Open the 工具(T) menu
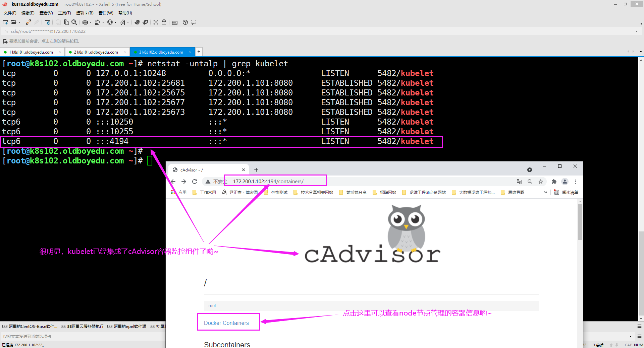The image size is (644, 348). [x=64, y=13]
